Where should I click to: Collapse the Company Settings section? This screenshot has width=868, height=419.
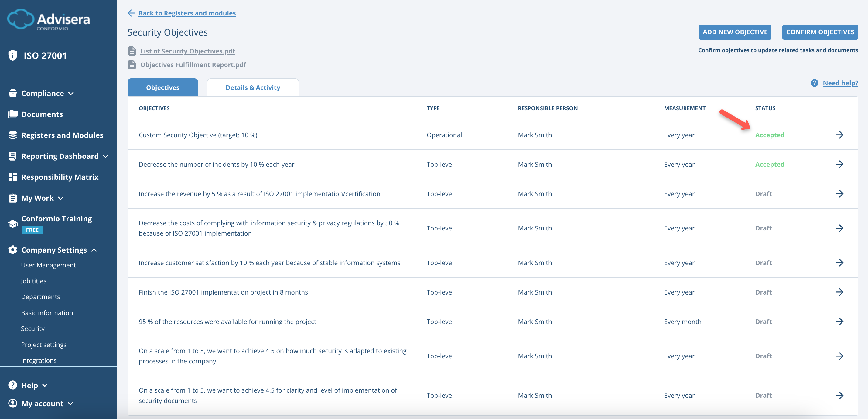tap(94, 250)
